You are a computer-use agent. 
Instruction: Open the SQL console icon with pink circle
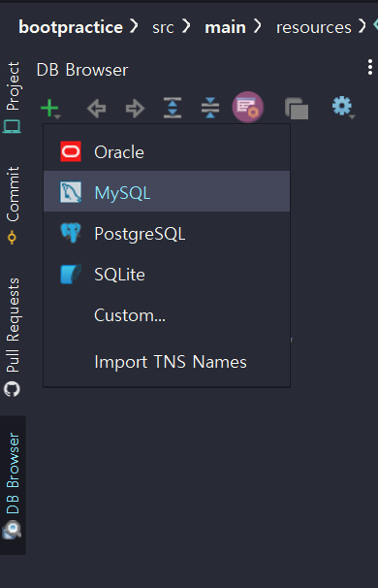247,108
